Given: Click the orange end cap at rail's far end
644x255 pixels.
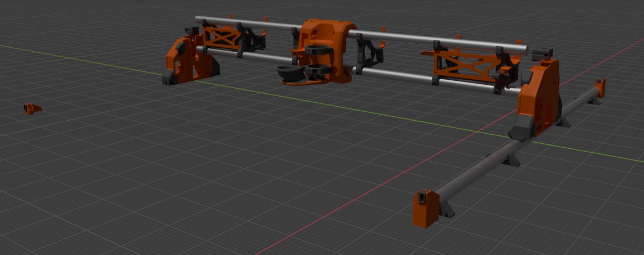Looking at the screenshot, I should [600, 88].
